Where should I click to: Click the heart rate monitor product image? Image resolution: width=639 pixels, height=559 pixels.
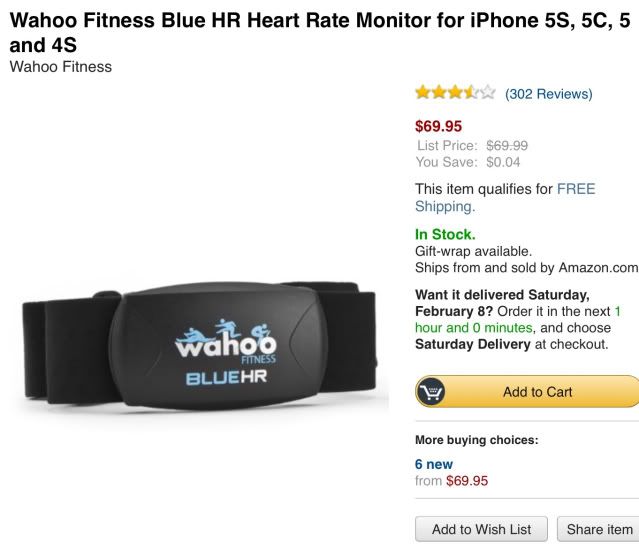pyautogui.click(x=199, y=344)
